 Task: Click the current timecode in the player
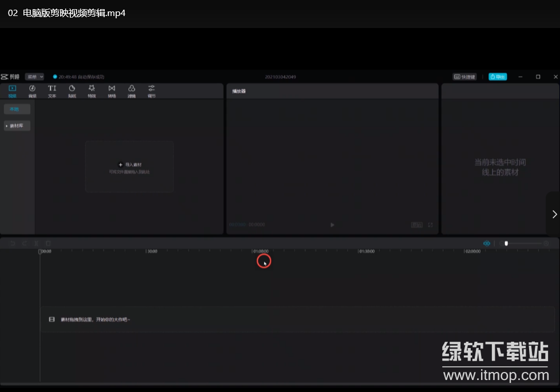tap(237, 225)
